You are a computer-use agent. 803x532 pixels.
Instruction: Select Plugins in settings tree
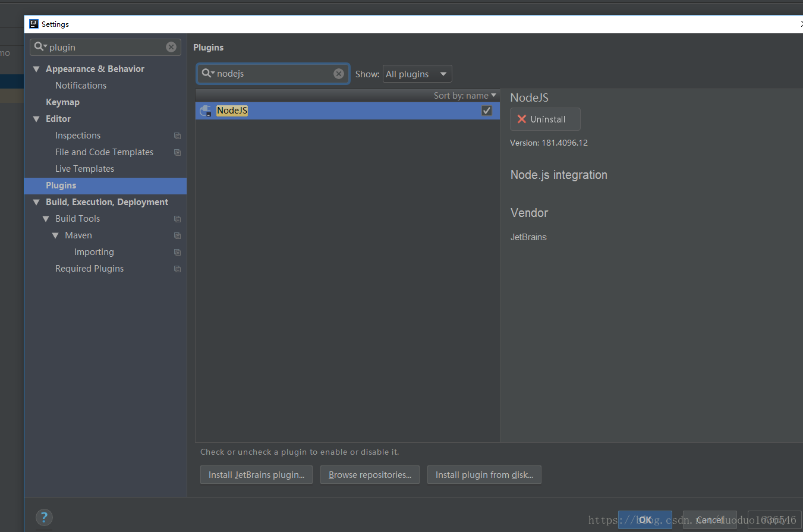point(105,185)
